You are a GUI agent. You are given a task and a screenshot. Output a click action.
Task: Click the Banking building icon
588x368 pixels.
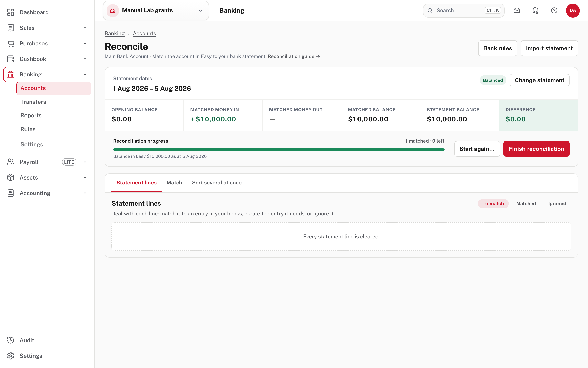[10, 74]
